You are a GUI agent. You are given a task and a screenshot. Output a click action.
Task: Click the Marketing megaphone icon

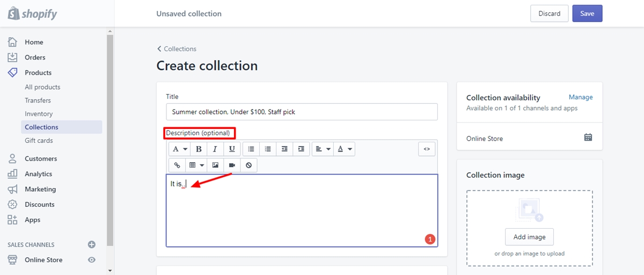coord(12,189)
